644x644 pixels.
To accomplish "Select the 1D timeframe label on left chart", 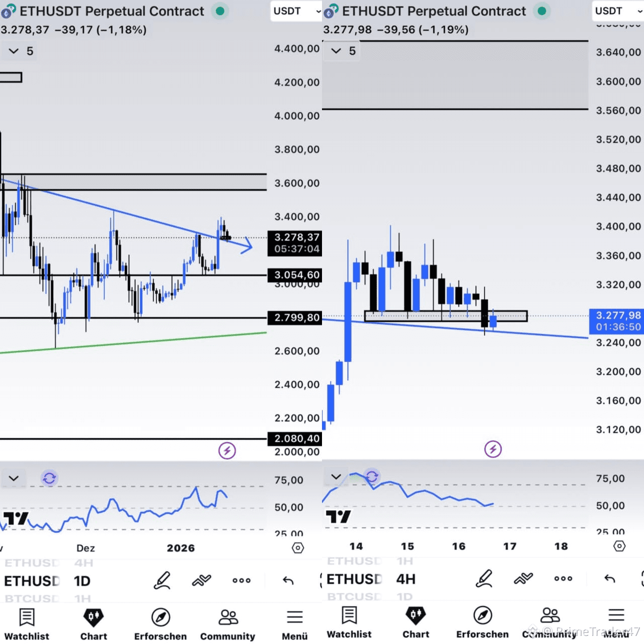I will pos(82,581).
